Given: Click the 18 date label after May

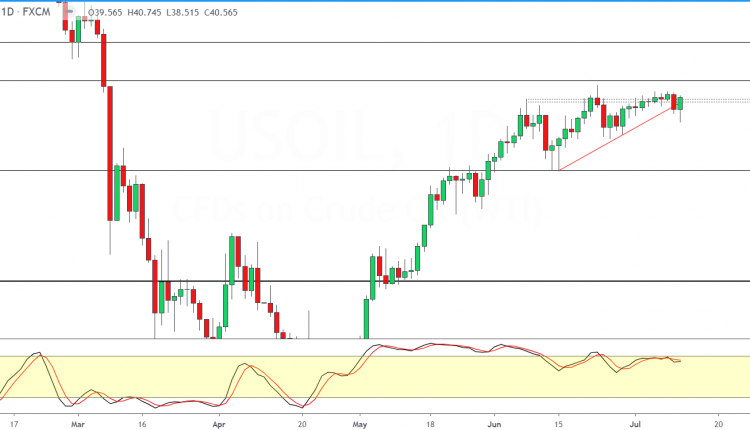Looking at the screenshot, I should [430, 424].
